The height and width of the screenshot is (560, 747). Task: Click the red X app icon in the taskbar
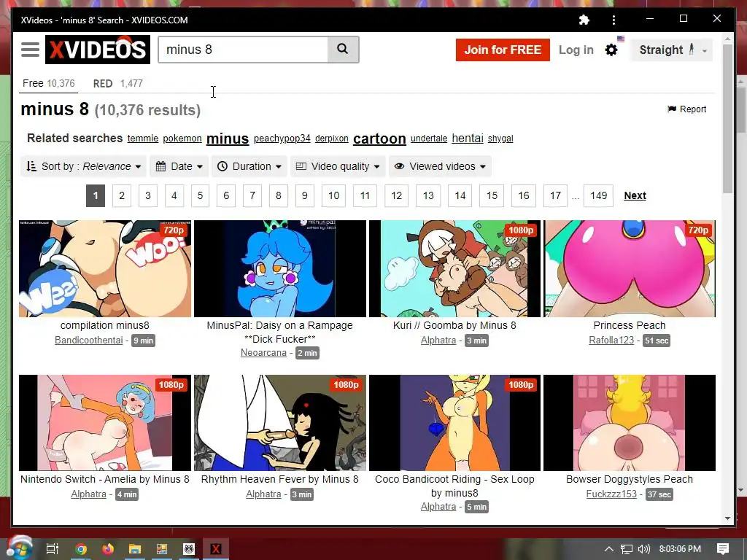(x=216, y=549)
